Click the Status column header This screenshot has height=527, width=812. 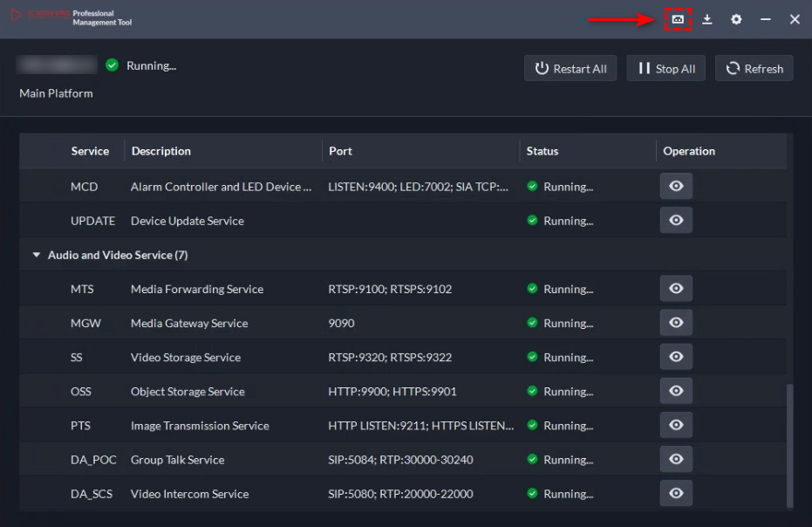pos(542,151)
